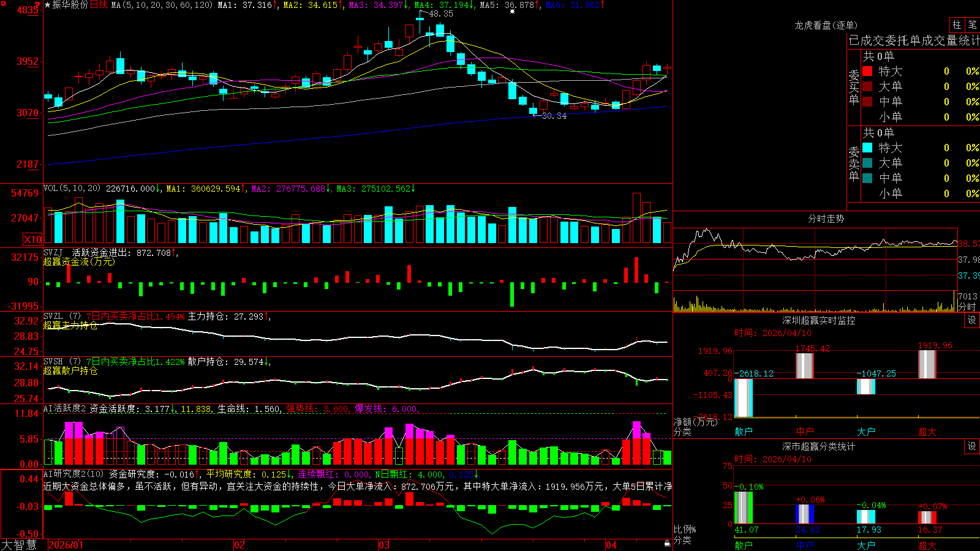Click the teal 大单 sell-order swatch
The image size is (980, 551).
pos(867,163)
